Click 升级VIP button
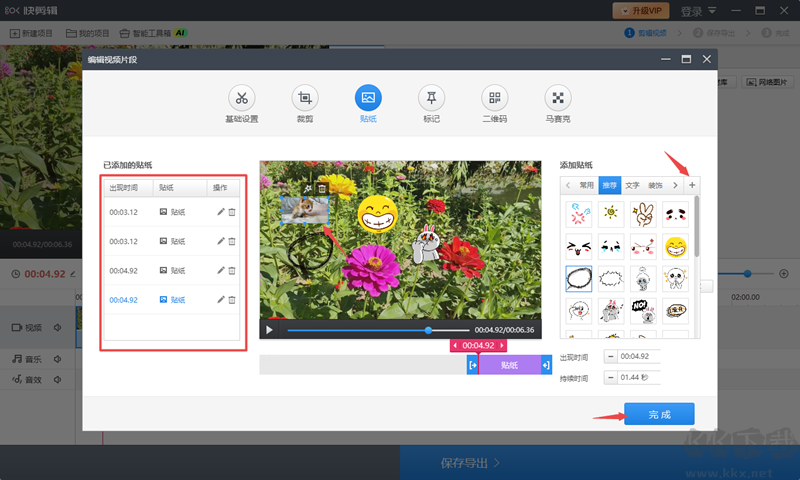The width and height of the screenshot is (800, 480). pos(641,10)
